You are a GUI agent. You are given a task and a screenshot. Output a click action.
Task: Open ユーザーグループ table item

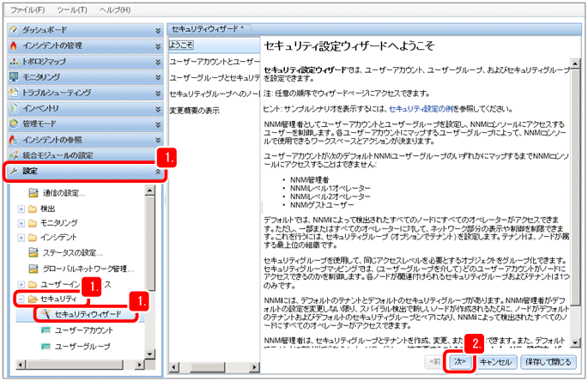pos(82,347)
